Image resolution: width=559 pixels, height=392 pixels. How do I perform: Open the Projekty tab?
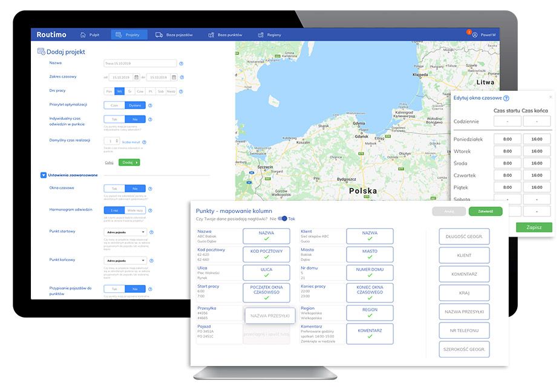pyautogui.click(x=129, y=35)
